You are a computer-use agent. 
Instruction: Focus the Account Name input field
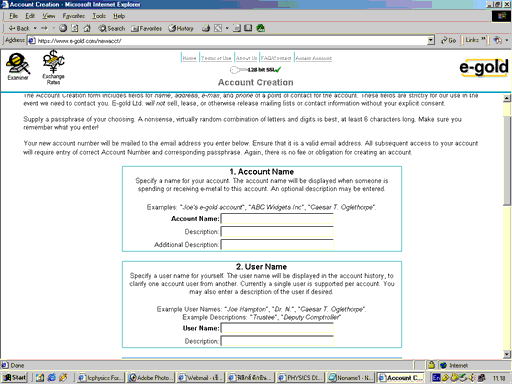(x=277, y=219)
